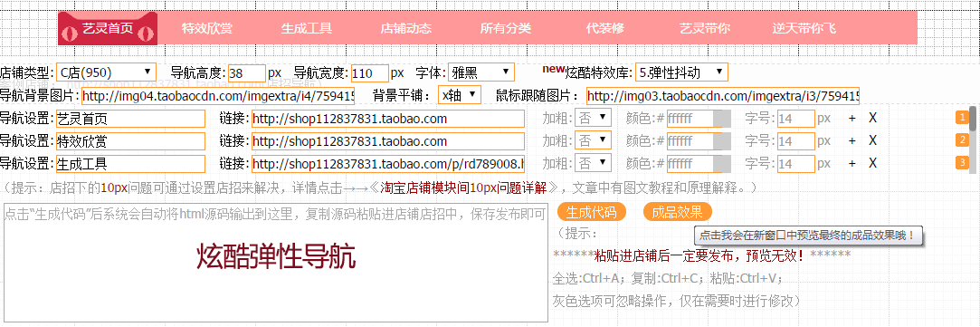Edit the 字号 field in the 生成工具 row
This screenshot has height=327, width=980.
(x=796, y=164)
